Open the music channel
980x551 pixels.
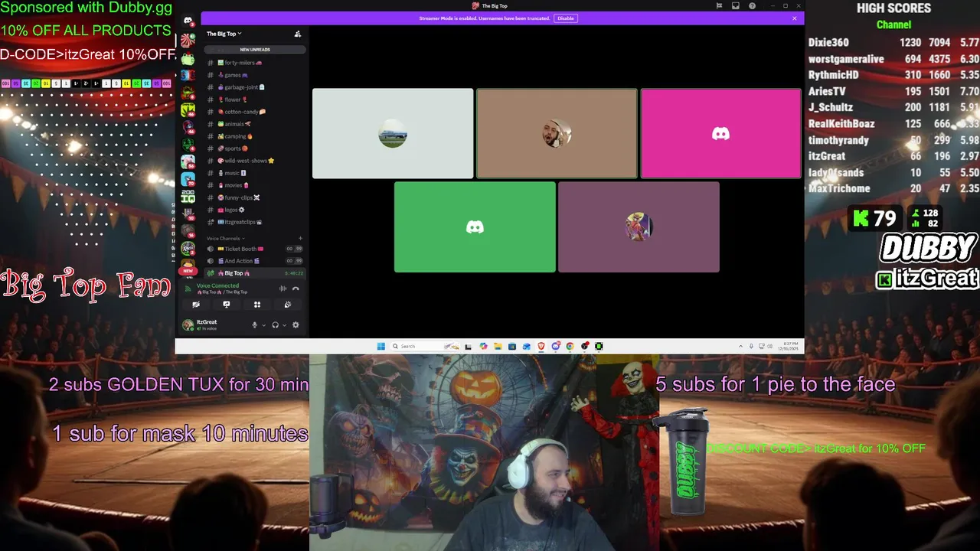(x=254, y=173)
